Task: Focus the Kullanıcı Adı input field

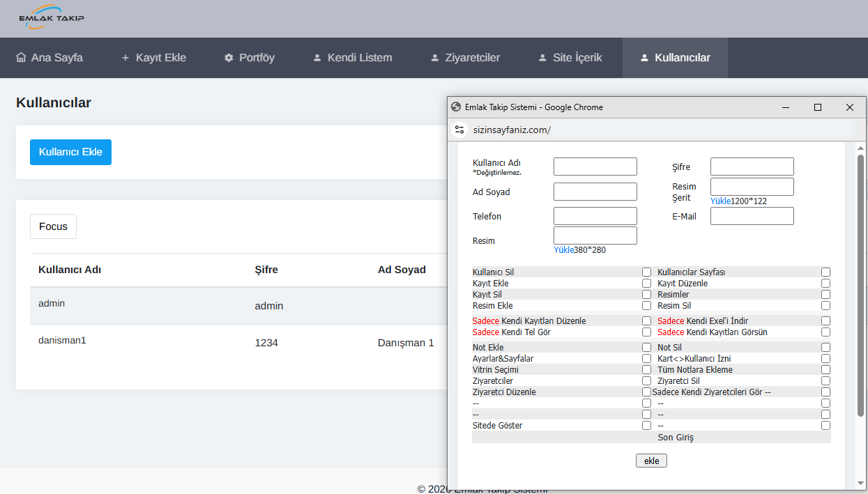Action: (595, 167)
